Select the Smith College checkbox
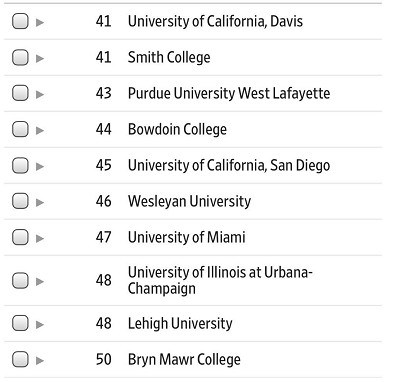Image resolution: width=396 pixels, height=382 pixels. [20, 57]
